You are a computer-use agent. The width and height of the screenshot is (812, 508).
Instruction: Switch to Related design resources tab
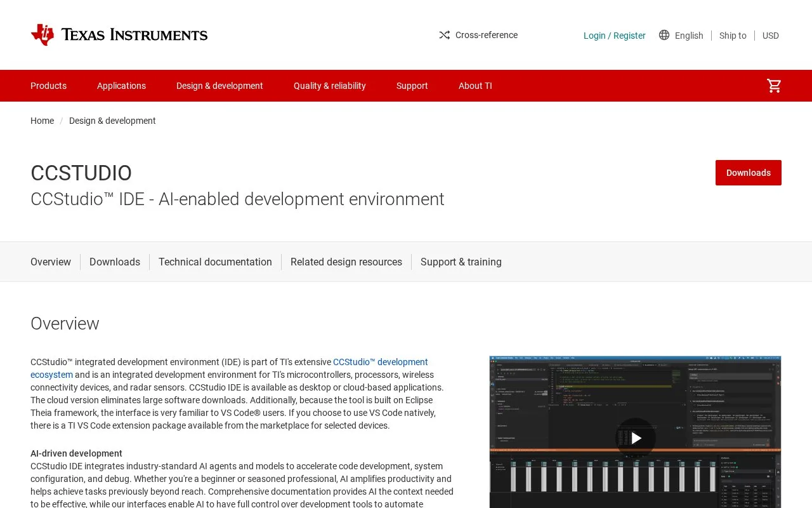(x=346, y=262)
